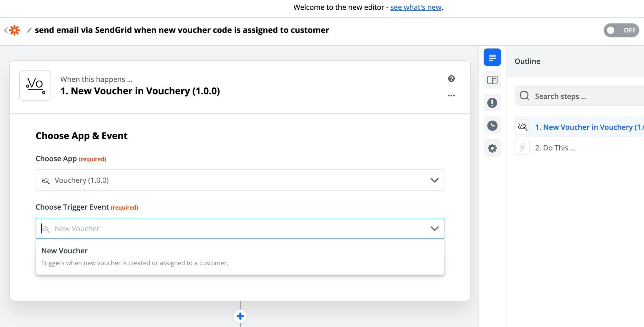Collapse the Trigger Event dropdown via its chevron
The image size is (644, 327).
434,229
